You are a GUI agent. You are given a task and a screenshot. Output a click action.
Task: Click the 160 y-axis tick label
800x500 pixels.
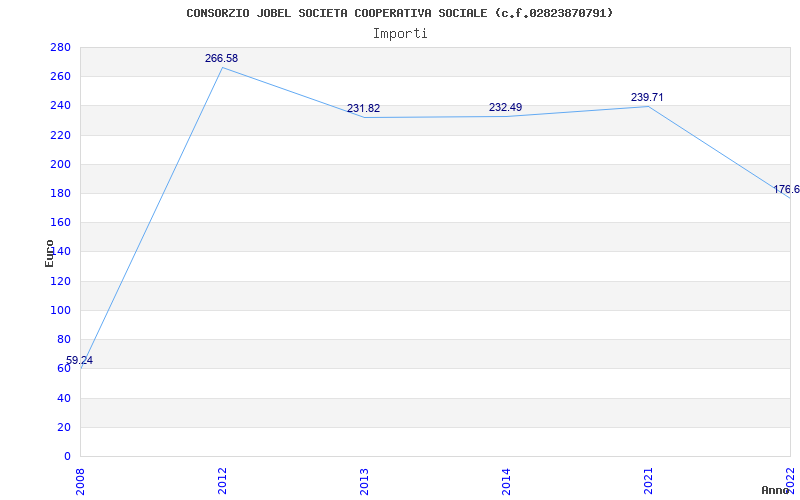point(60,222)
